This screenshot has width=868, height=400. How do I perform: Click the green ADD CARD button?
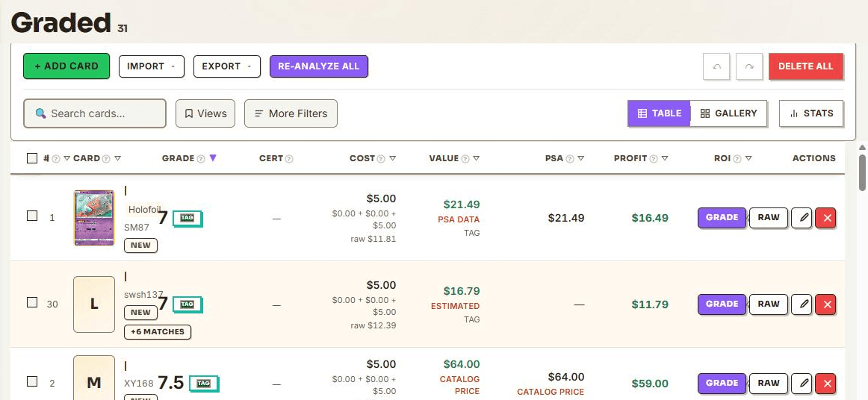tap(66, 66)
